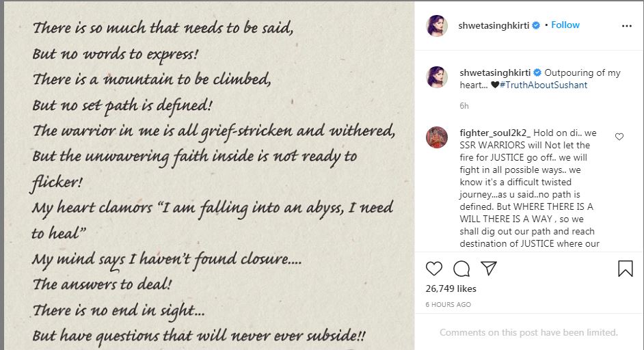
Task: Open shwetasinghkirti avatar beside the caption
Action: (x=437, y=77)
